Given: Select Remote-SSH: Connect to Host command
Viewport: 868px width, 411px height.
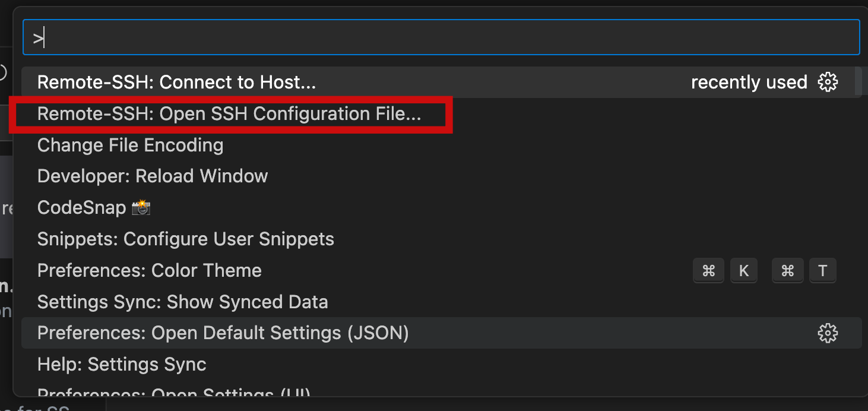Looking at the screenshot, I should point(441,82).
